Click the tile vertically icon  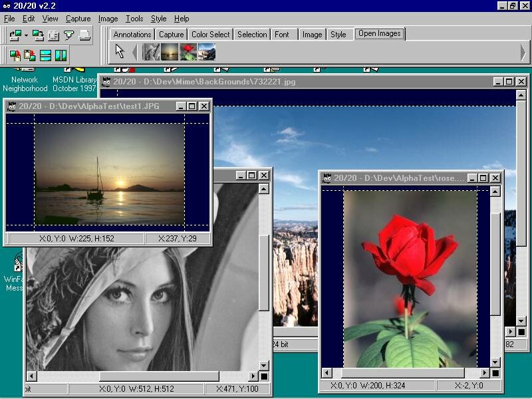(x=61, y=55)
